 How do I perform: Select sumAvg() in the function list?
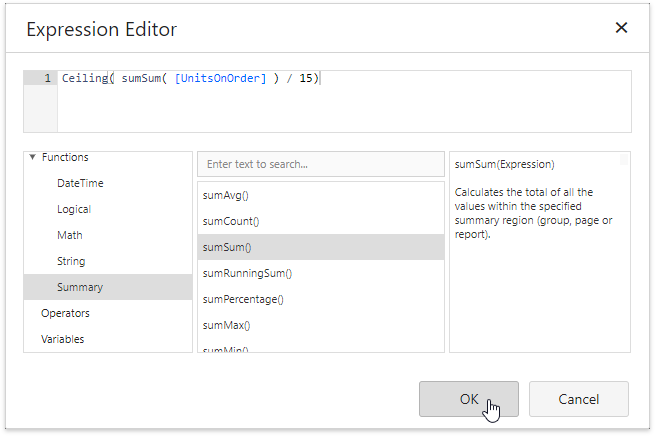tap(225, 195)
